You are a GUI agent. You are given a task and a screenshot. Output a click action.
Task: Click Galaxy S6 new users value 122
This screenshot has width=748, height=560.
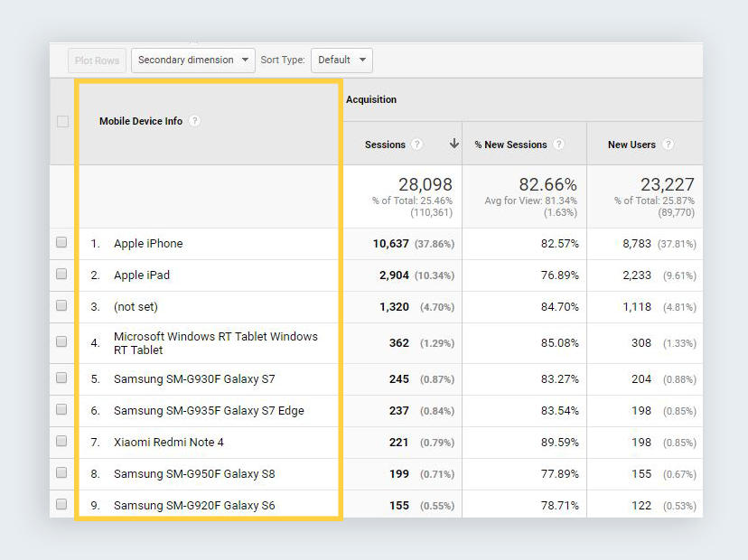pyautogui.click(x=641, y=505)
